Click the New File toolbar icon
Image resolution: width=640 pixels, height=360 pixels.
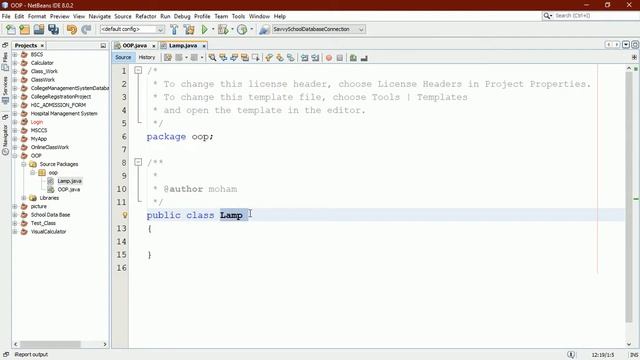11,29
